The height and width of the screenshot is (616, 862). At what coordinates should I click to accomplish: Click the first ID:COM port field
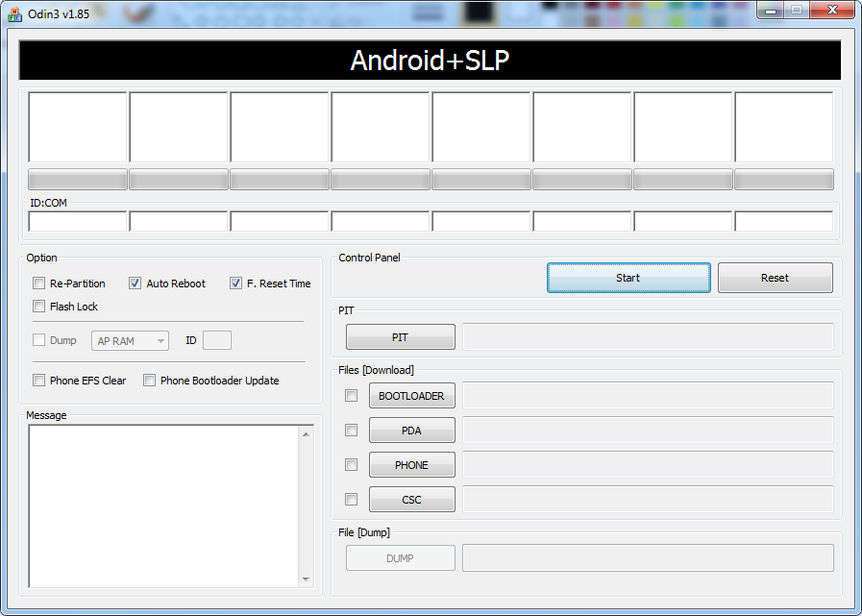point(78,222)
